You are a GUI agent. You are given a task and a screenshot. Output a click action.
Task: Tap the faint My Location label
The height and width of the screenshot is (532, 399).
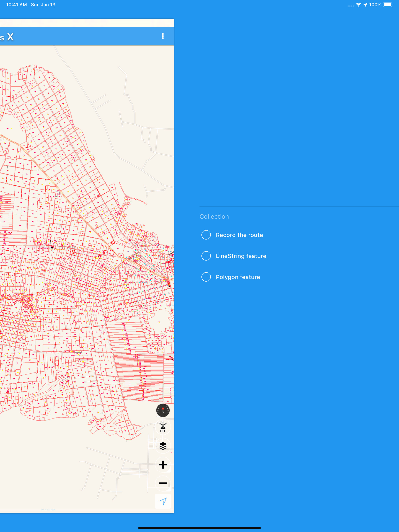pos(48,510)
